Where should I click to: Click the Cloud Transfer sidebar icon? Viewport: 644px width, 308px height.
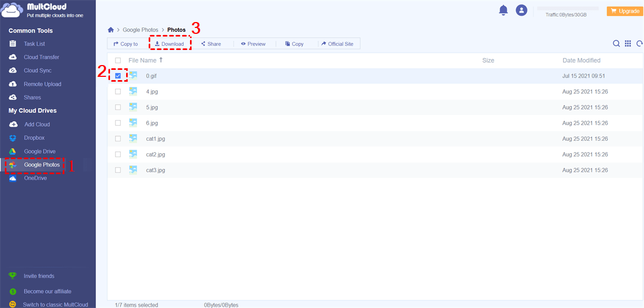(x=13, y=57)
